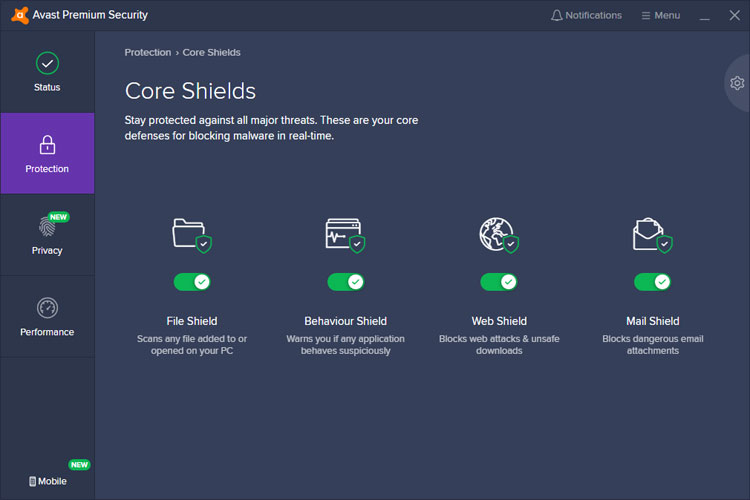Open the Performance gauge icon
This screenshot has width=750, height=500.
47,308
